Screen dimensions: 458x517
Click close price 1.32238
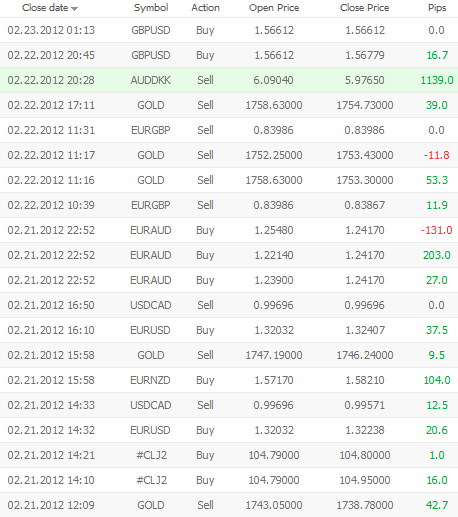coord(365,430)
